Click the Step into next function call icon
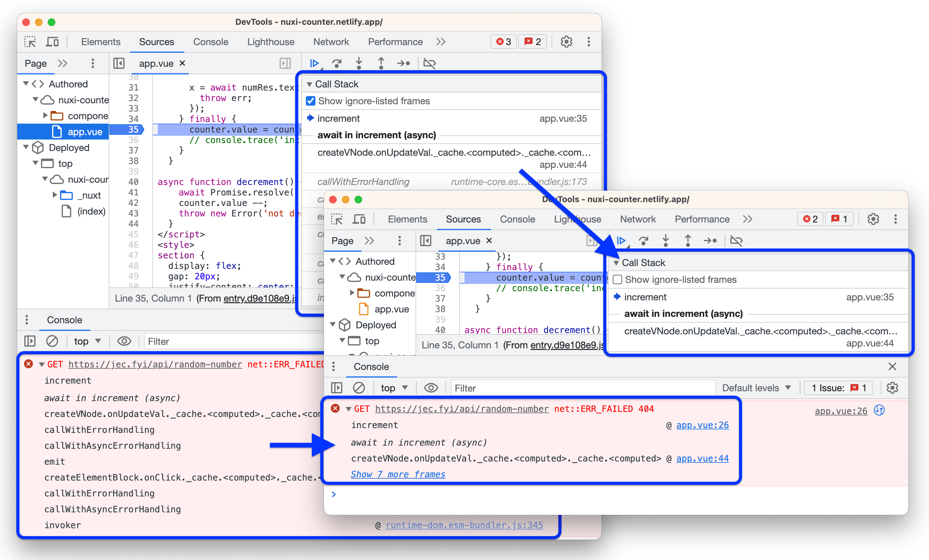Image resolution: width=929 pixels, height=560 pixels. click(360, 62)
